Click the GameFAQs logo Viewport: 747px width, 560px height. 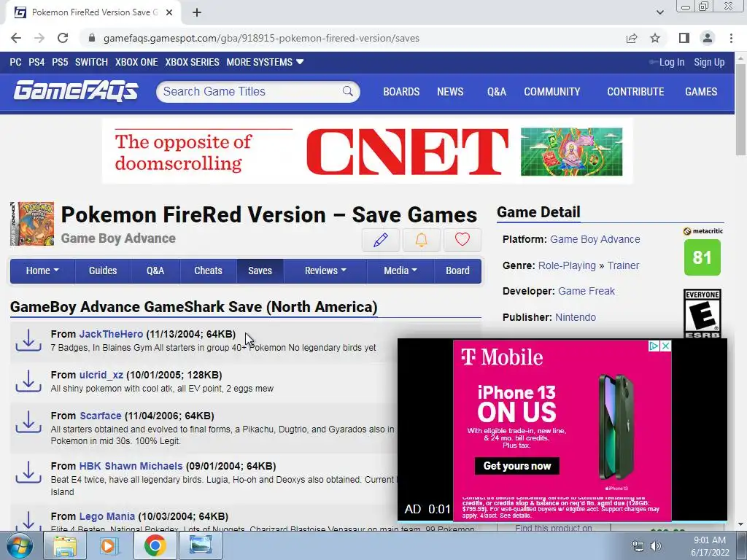point(76,91)
